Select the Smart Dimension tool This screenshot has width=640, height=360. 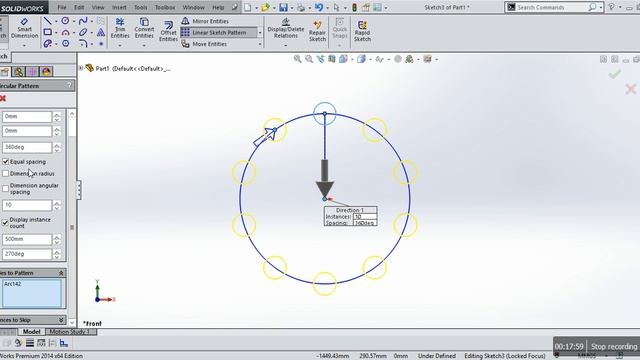pyautogui.click(x=24, y=29)
